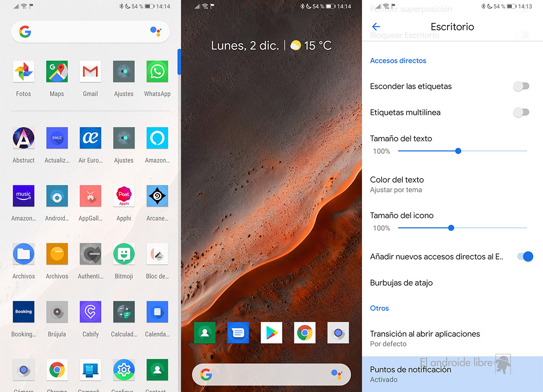Click the Tamaño del icono slider handle
543x392 pixels.
pos(451,228)
